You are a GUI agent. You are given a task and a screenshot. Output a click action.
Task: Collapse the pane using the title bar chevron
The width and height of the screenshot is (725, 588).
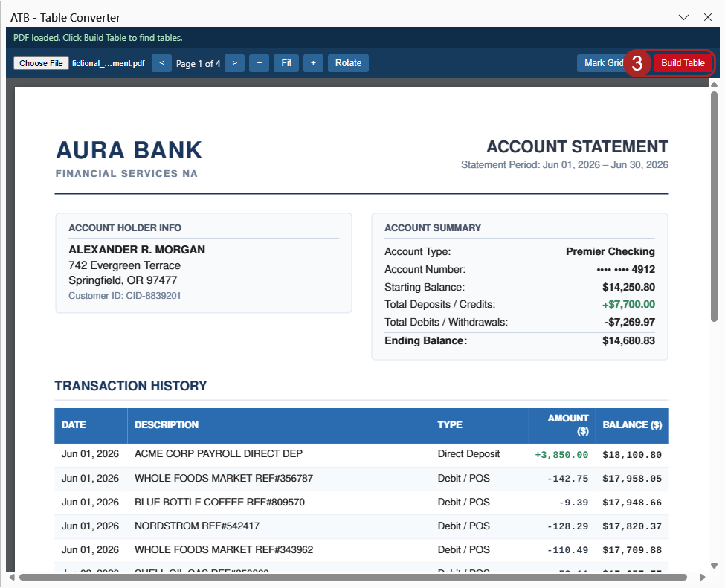click(683, 18)
